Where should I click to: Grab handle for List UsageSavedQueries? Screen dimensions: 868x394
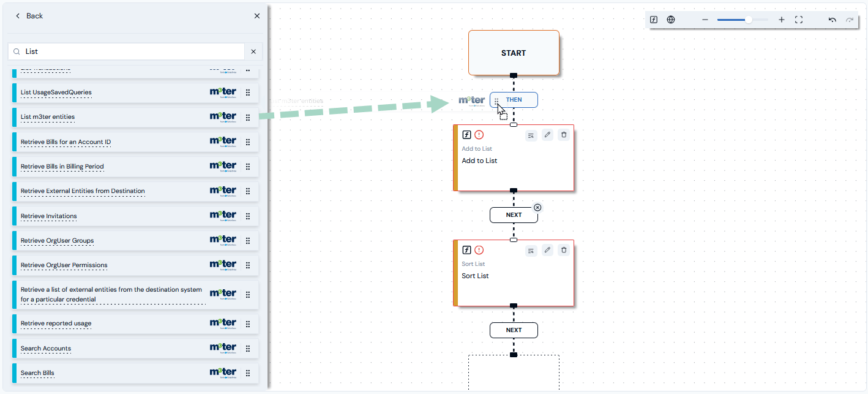[248, 93]
